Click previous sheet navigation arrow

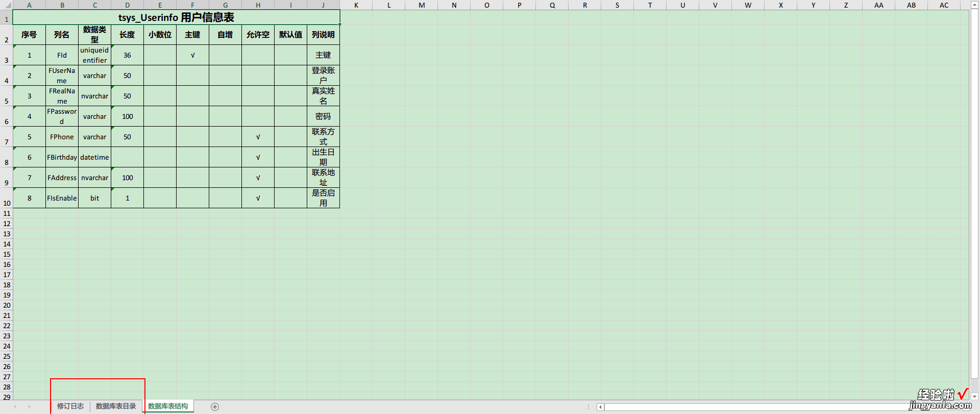coord(15,406)
